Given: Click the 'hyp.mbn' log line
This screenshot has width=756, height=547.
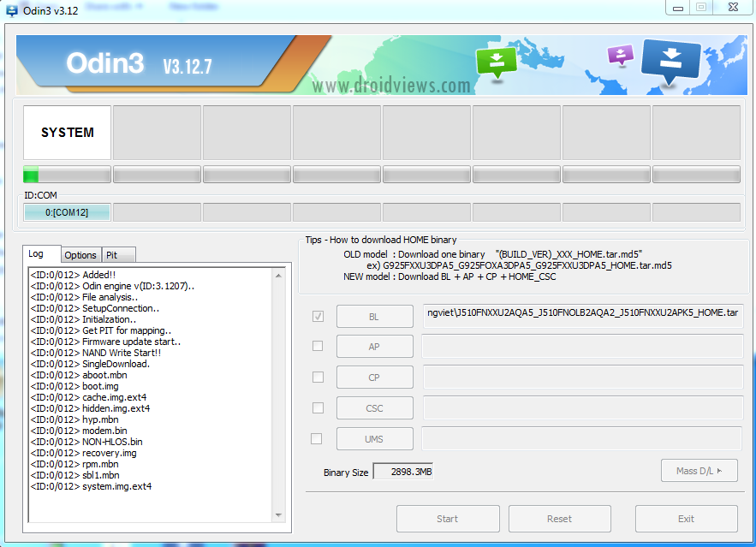Looking at the screenshot, I should [x=74, y=419].
